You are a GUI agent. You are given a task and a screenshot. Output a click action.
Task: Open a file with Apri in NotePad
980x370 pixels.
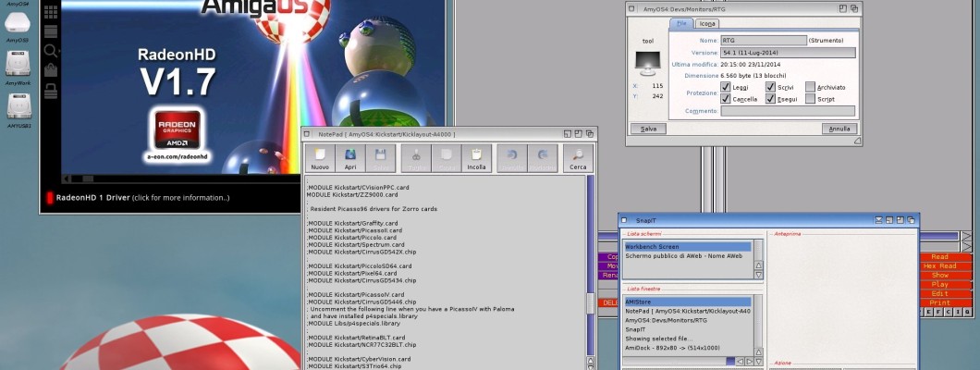(x=350, y=158)
